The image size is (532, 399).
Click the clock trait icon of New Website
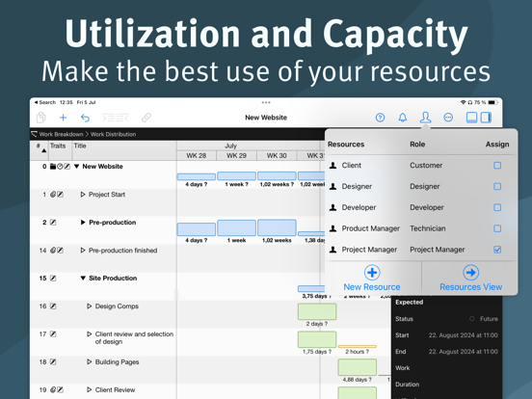tap(60, 166)
